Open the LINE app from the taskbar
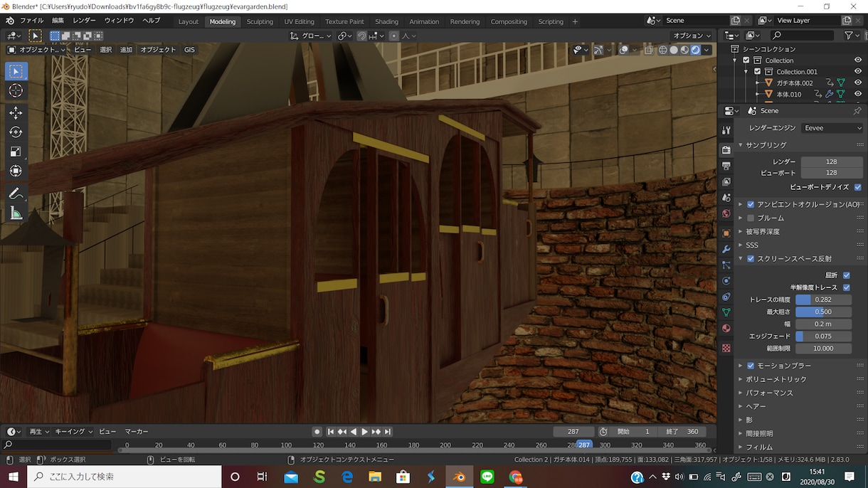This screenshot has height=488, width=868. 487,477
